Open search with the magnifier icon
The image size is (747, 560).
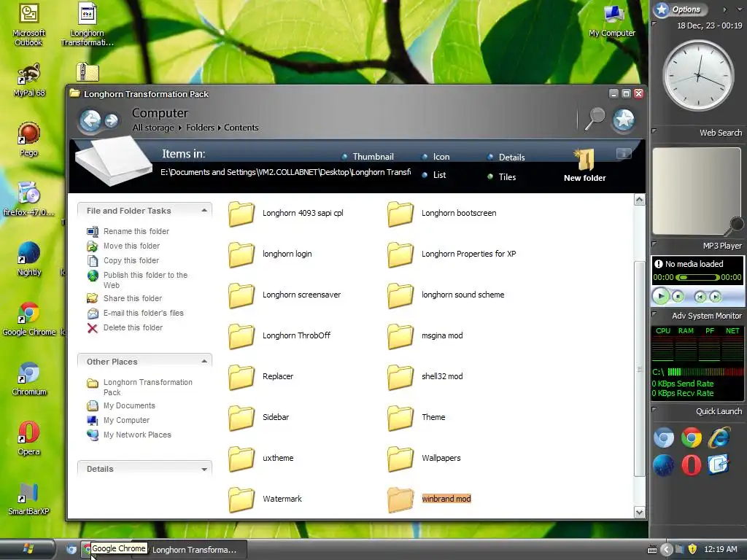(594, 119)
